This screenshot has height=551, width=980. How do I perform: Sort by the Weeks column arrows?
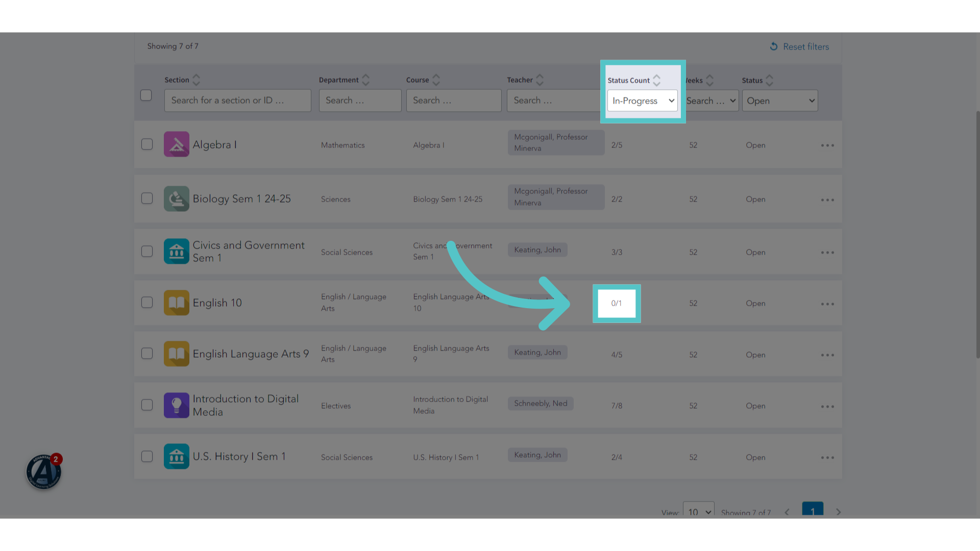coord(709,81)
